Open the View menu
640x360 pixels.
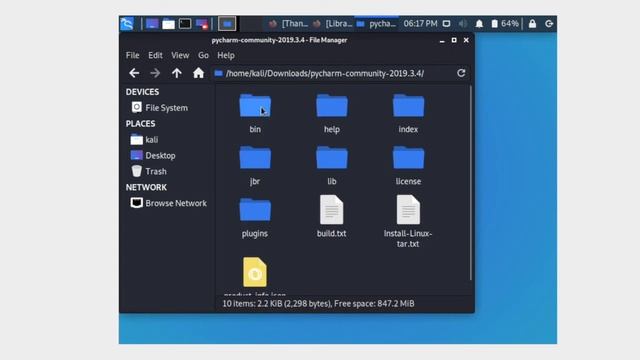pos(180,55)
